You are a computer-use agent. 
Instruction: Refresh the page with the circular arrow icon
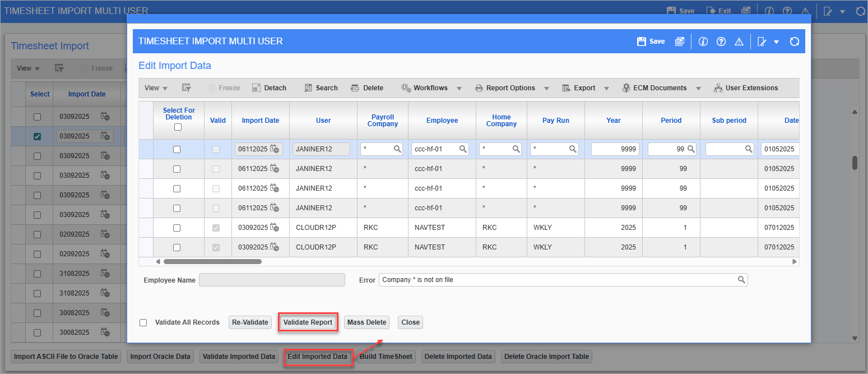click(794, 41)
